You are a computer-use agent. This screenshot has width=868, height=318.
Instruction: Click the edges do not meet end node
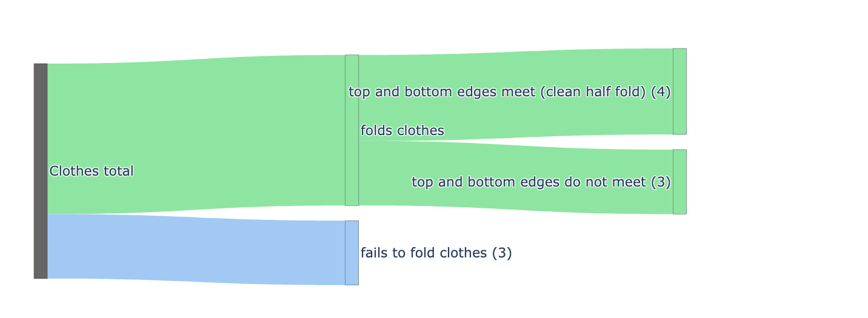click(679, 182)
